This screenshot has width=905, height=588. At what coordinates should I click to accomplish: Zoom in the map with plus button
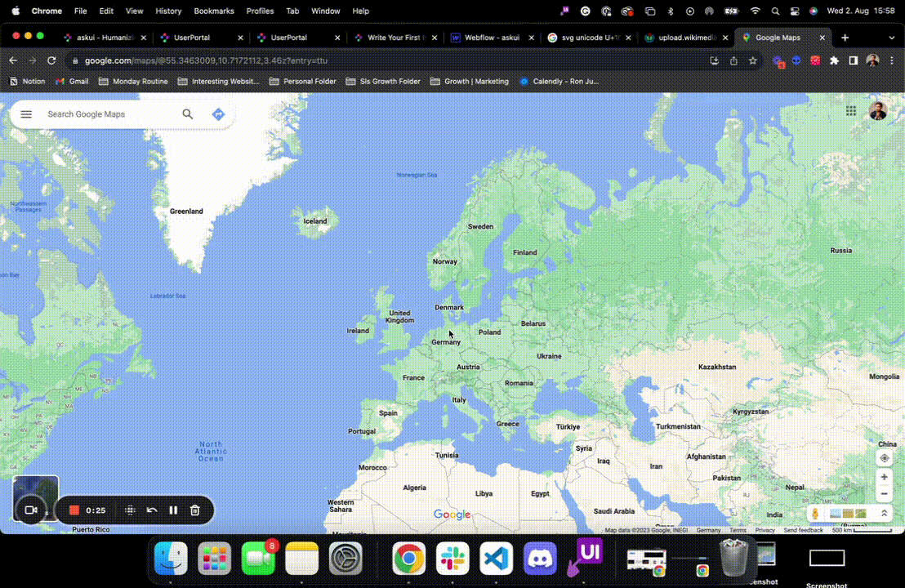click(885, 477)
